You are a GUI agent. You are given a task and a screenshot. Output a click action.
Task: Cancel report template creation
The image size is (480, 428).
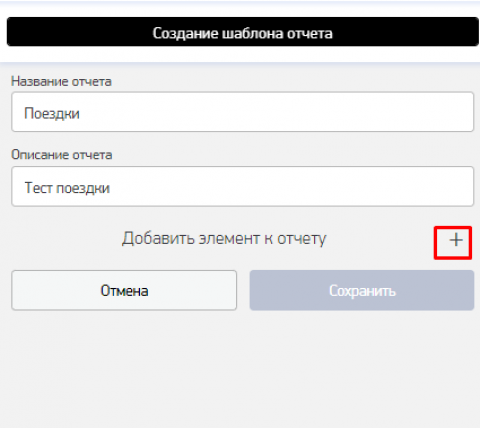124,290
